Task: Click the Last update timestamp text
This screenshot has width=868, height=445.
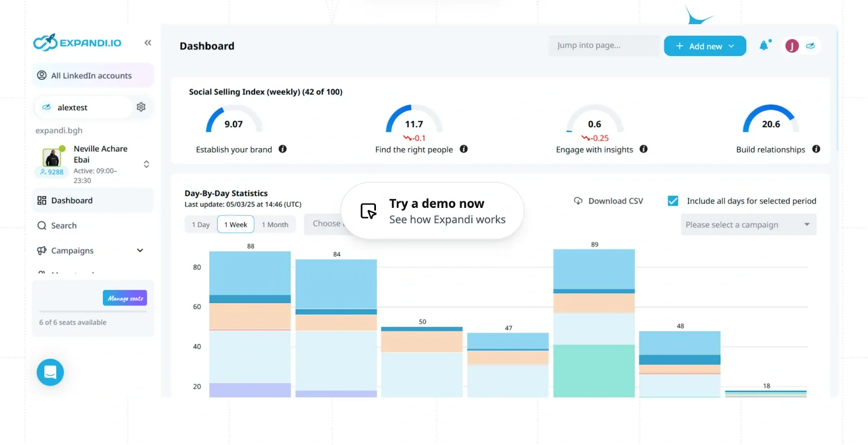Action: point(243,205)
